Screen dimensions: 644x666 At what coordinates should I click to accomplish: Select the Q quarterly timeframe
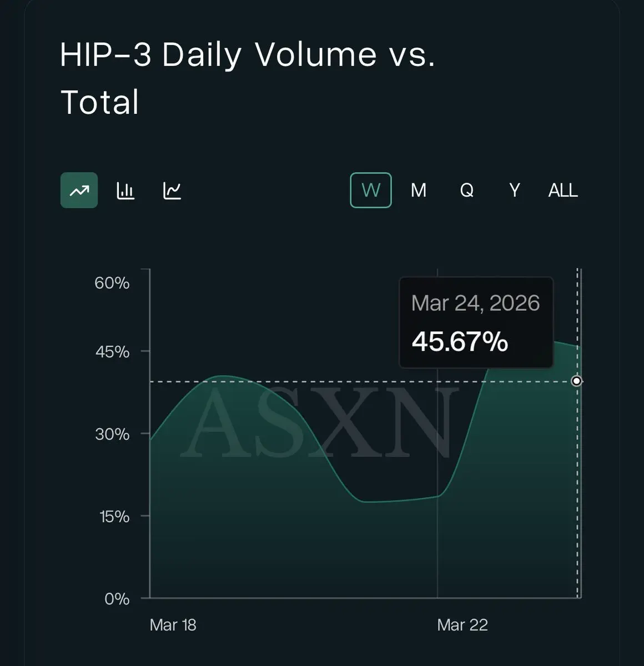tap(467, 190)
